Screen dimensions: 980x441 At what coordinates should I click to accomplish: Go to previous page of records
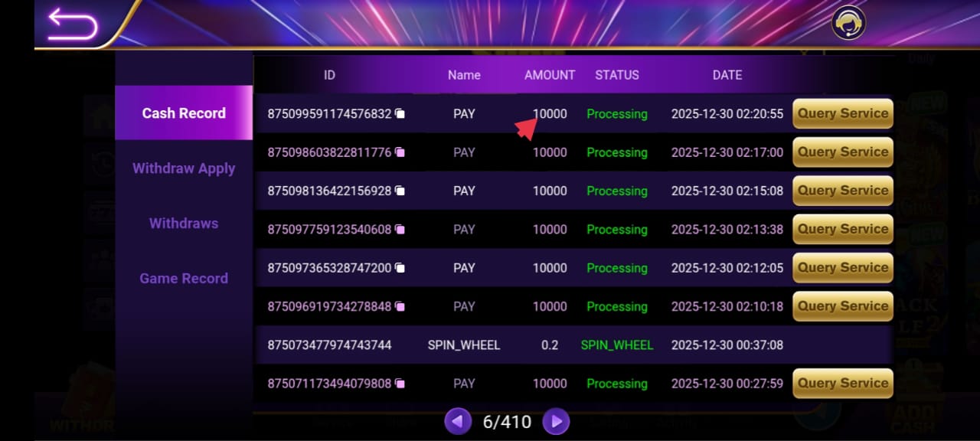(x=458, y=420)
